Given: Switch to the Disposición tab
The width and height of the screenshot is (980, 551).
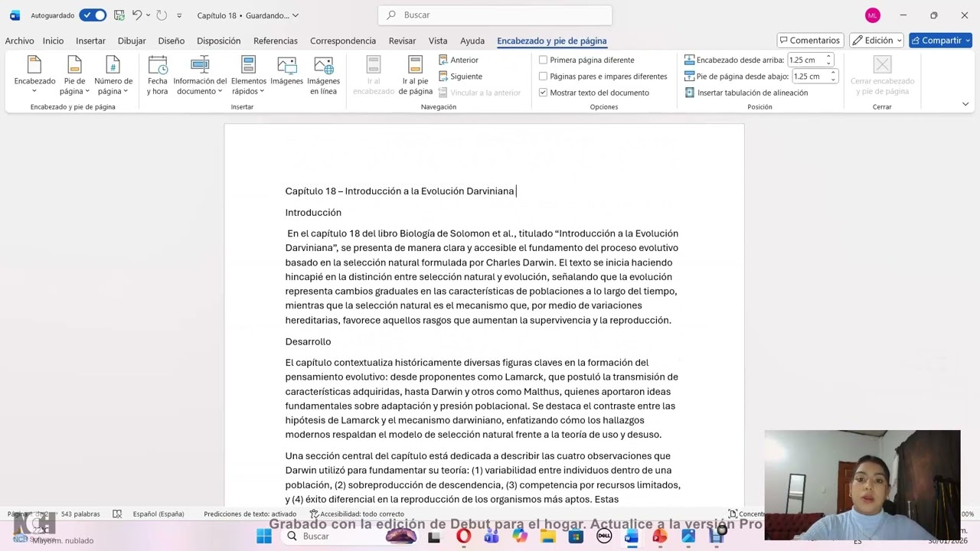Looking at the screenshot, I should [x=219, y=41].
